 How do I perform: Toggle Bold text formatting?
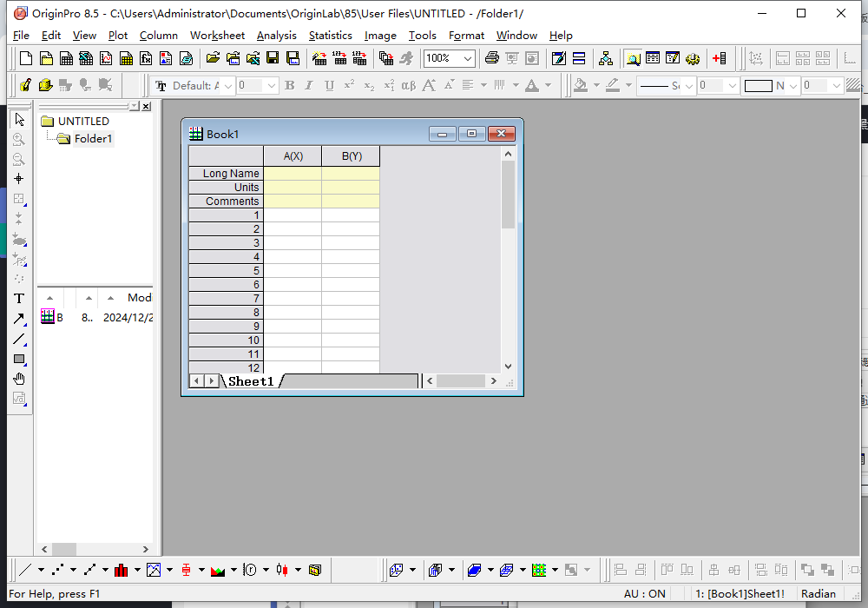[290, 85]
